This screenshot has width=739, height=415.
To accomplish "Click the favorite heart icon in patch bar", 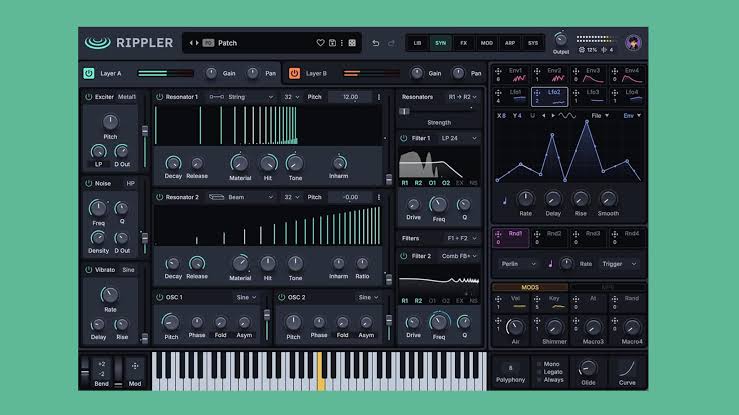I will point(320,43).
